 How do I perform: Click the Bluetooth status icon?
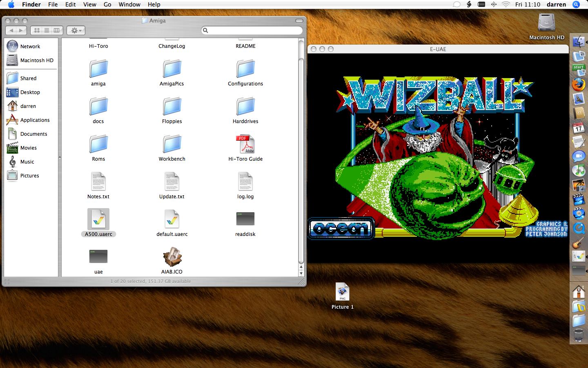point(494,4)
